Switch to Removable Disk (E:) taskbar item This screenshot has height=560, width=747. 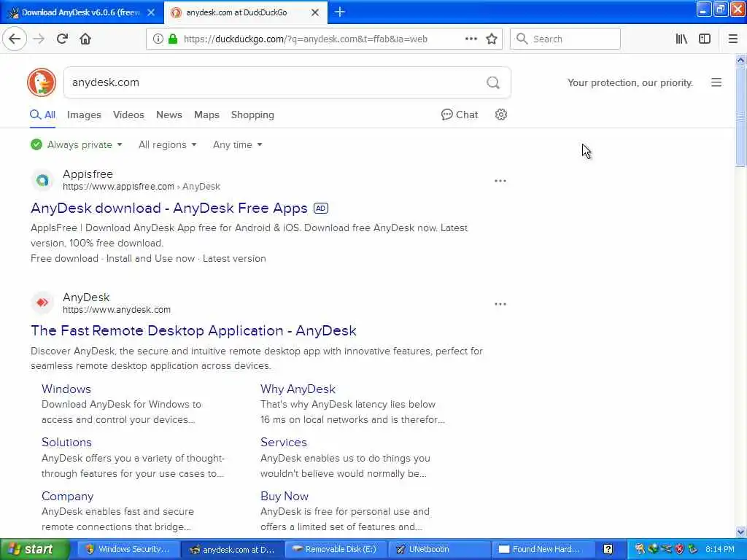click(x=335, y=549)
